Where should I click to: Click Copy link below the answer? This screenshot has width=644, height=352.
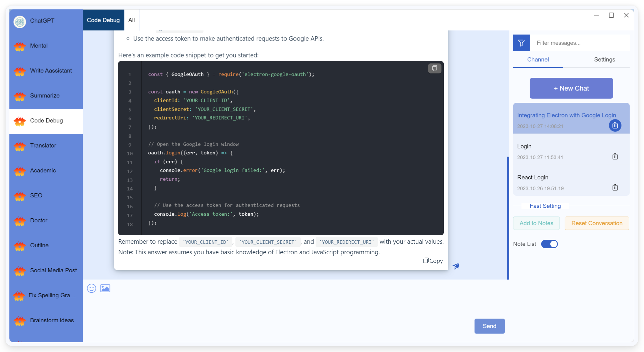[x=433, y=261]
